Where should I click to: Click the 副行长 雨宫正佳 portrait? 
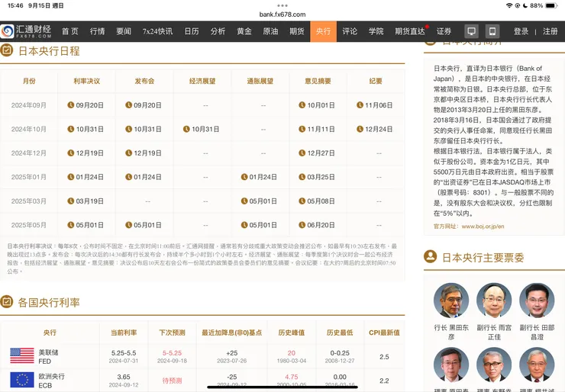pyautogui.click(x=494, y=300)
